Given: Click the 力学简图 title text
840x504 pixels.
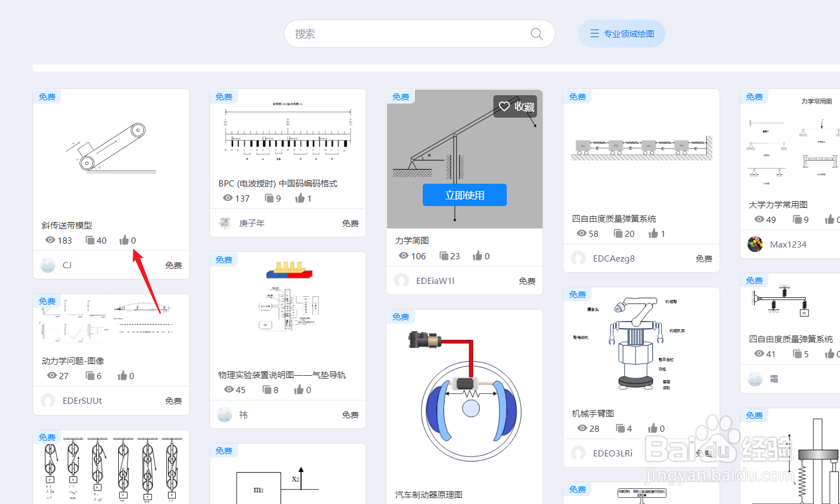Looking at the screenshot, I should coord(412,240).
